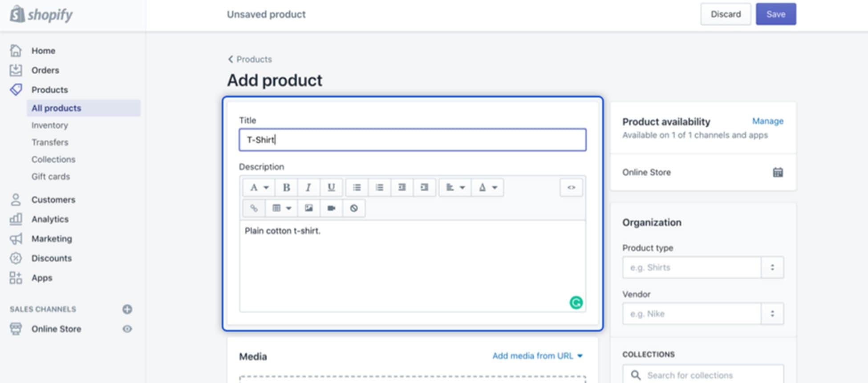
Task: Click the Home house icon
Action: (16, 51)
